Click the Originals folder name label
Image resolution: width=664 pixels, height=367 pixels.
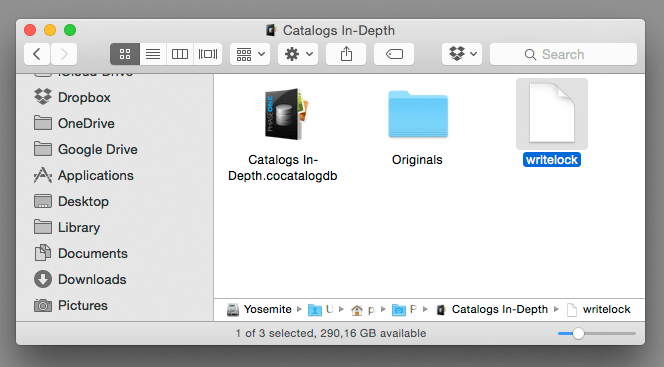417,160
